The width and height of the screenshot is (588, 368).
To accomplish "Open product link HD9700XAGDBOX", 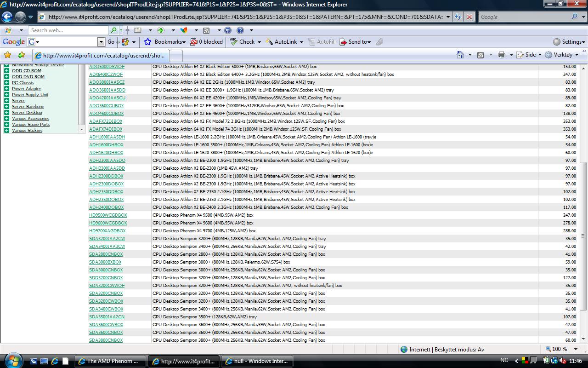I will [107, 231].
